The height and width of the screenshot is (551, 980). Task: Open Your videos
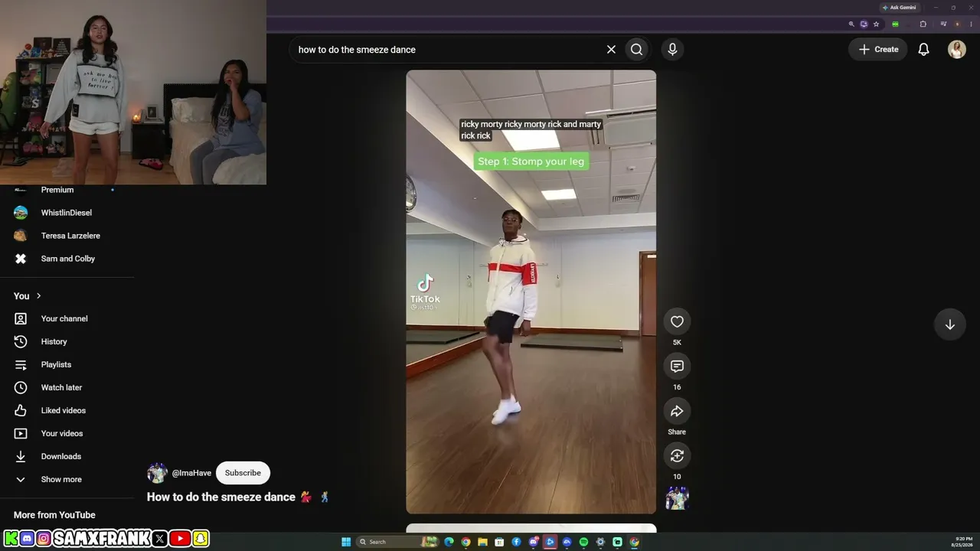(x=62, y=434)
